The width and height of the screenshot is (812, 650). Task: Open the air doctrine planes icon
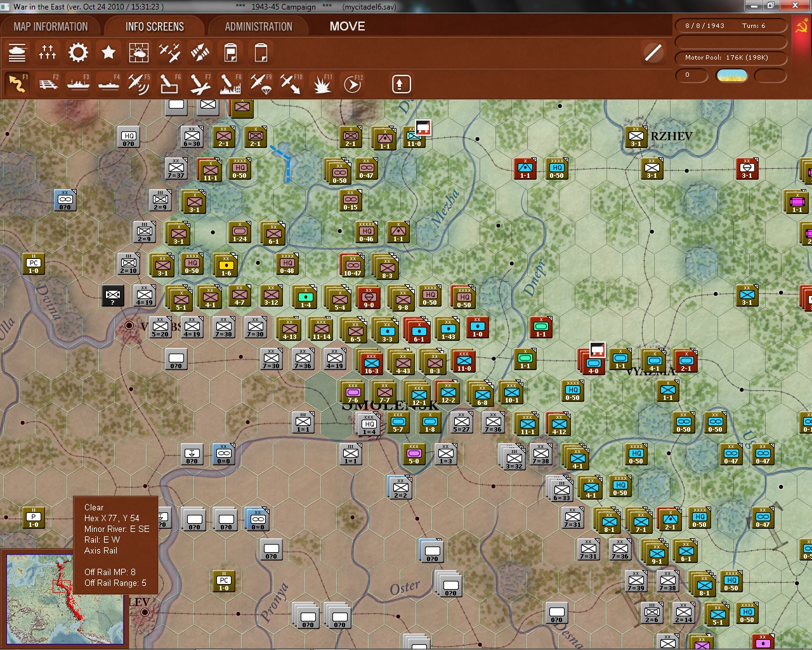tap(169, 52)
